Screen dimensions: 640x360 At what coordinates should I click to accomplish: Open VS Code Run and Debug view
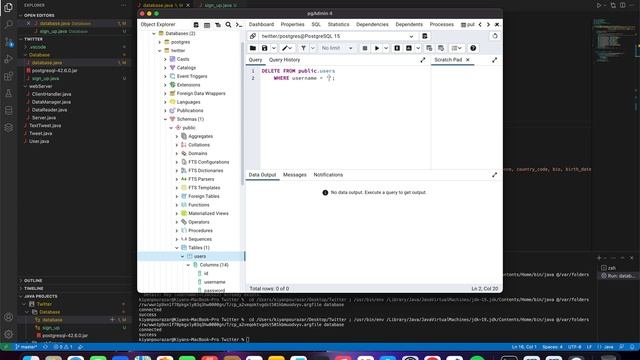click(9, 59)
